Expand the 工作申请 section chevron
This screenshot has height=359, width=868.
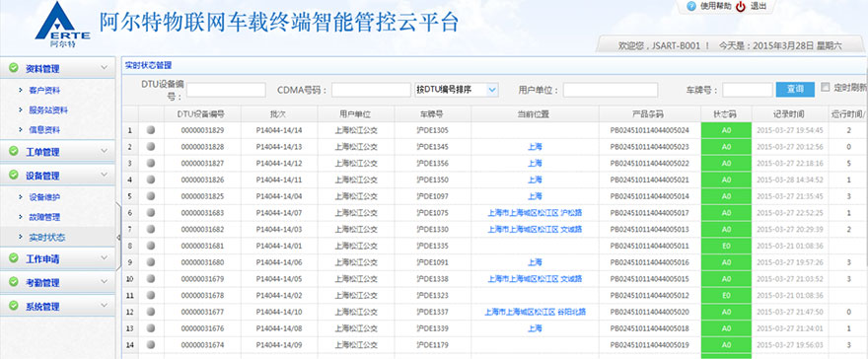pos(104,257)
